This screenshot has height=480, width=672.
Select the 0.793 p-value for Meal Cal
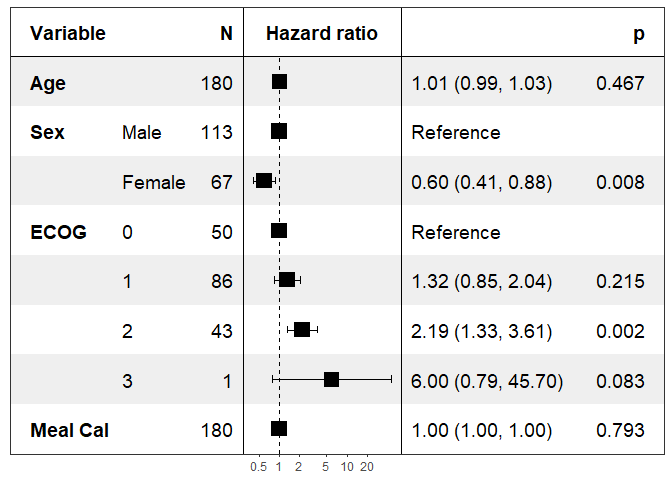tap(620, 431)
